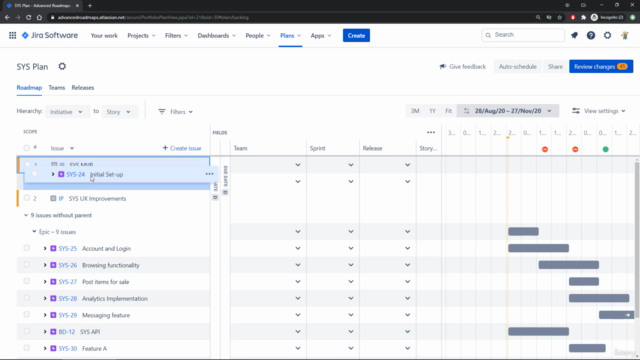This screenshot has width=640, height=360.
Task: Click the custom date range calendar icon
Action: coord(467,111)
